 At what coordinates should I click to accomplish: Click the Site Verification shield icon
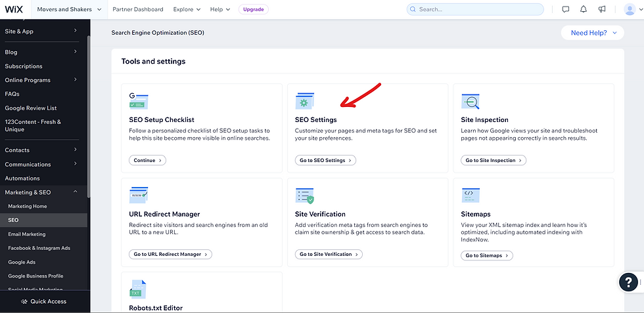point(305,196)
